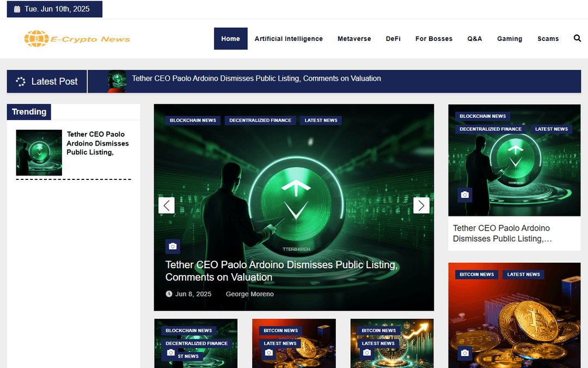Open the Scams menu item
Viewport: 588px width, 368px height.
pos(548,39)
